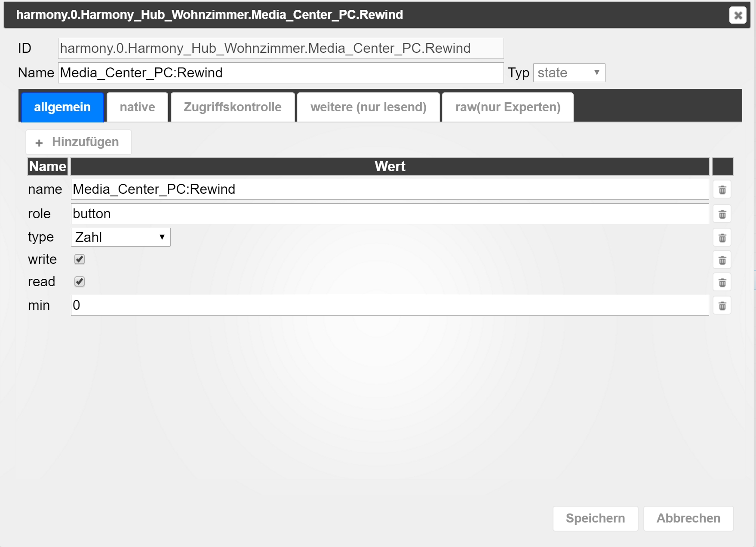Delete the role row with trash icon
The image size is (756, 547).
click(722, 214)
